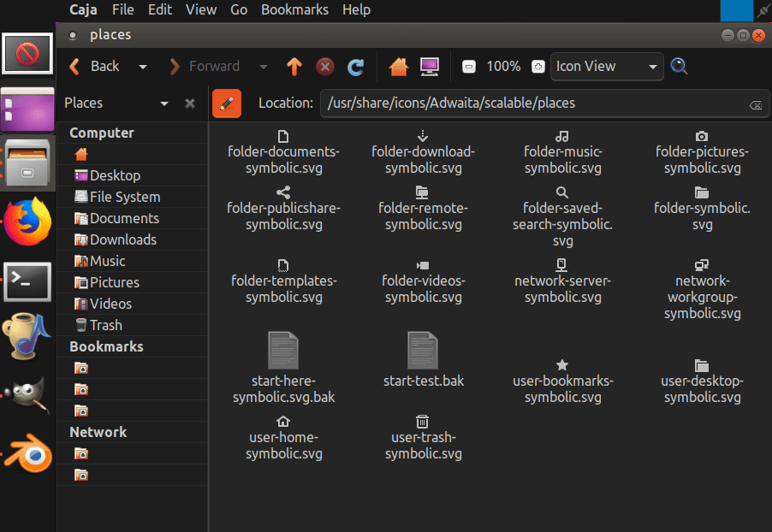Toggle the location text entry pencil button
The image size is (772, 532).
[227, 103]
